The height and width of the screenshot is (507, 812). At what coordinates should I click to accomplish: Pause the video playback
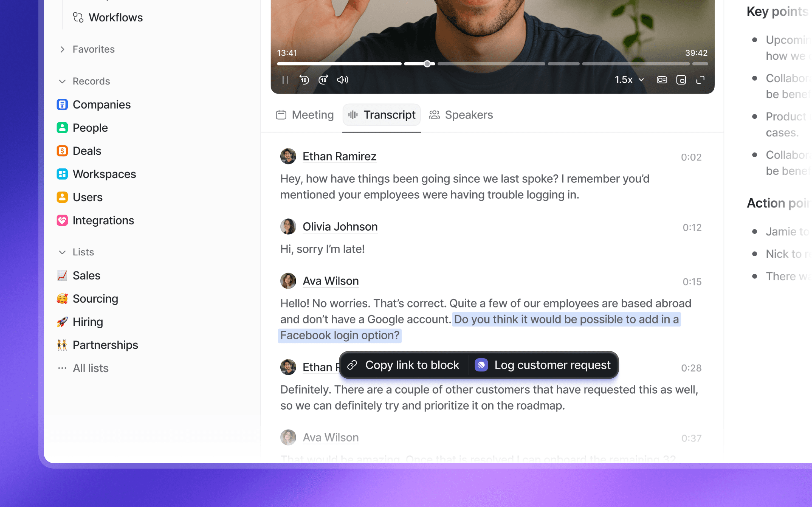tap(285, 80)
